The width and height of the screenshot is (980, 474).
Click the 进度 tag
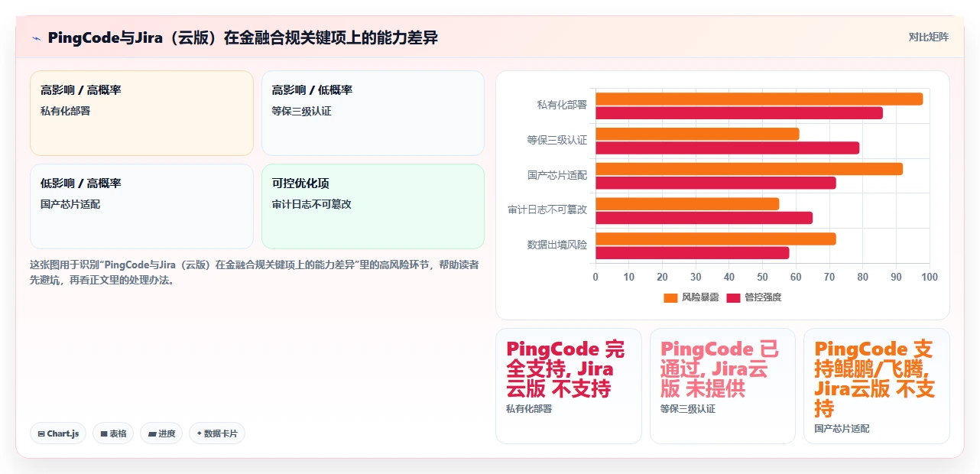(161, 433)
